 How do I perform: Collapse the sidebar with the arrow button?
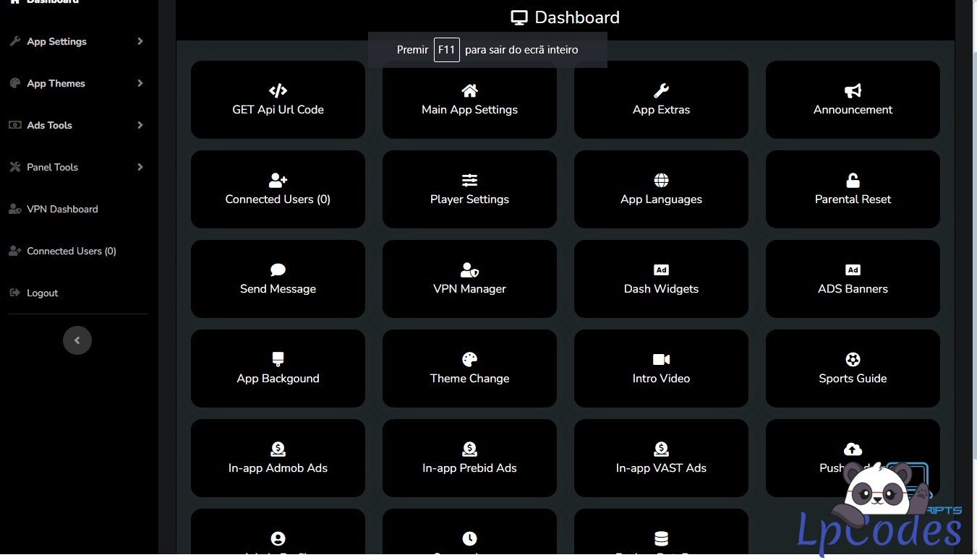77,340
